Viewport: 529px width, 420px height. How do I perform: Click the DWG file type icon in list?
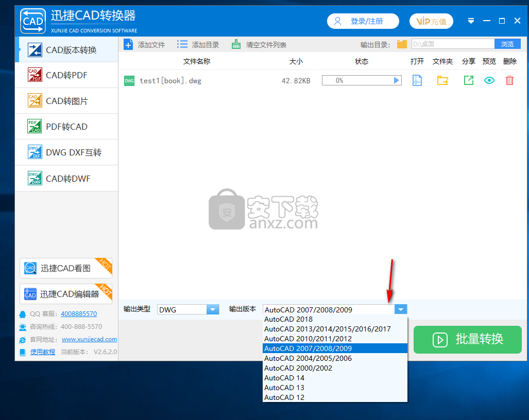tap(129, 81)
